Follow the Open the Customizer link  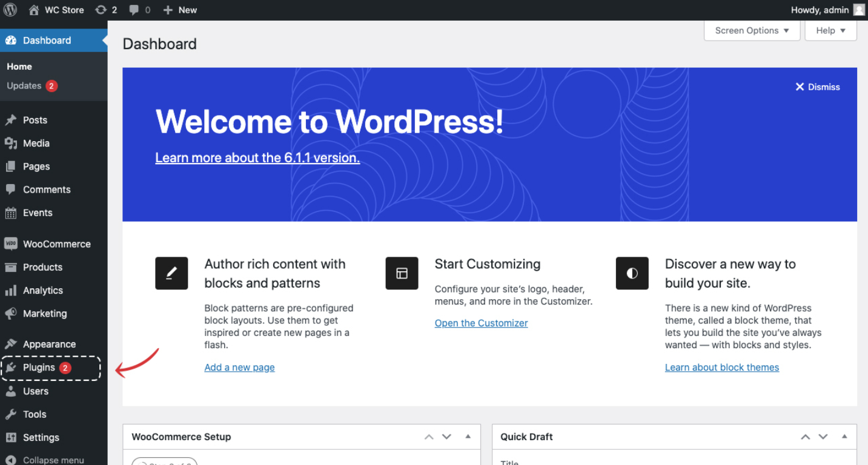pyautogui.click(x=481, y=323)
